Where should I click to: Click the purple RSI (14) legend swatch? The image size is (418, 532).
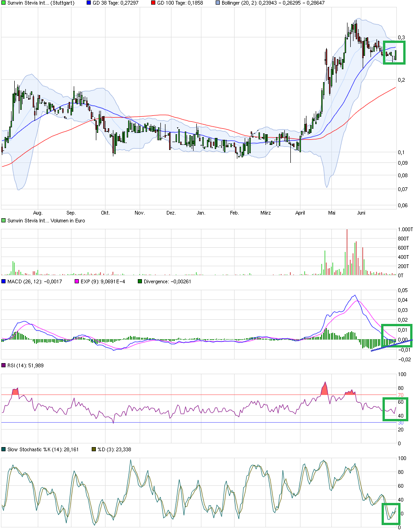3,365
